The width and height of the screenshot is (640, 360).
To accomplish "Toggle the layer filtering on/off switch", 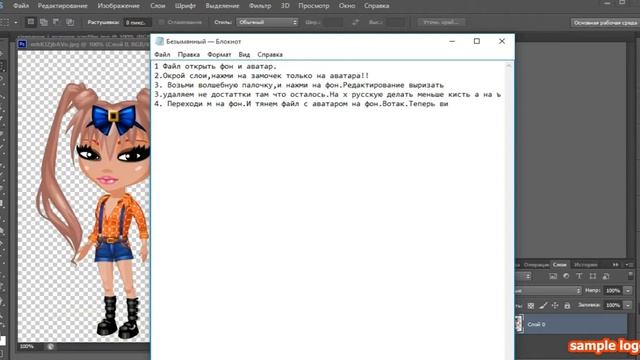I will [x=631, y=276].
